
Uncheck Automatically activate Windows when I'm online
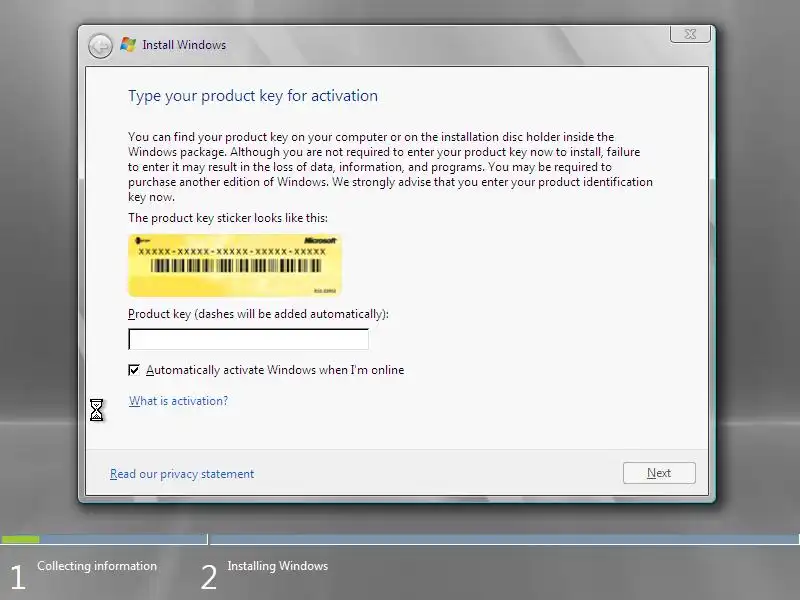[134, 370]
